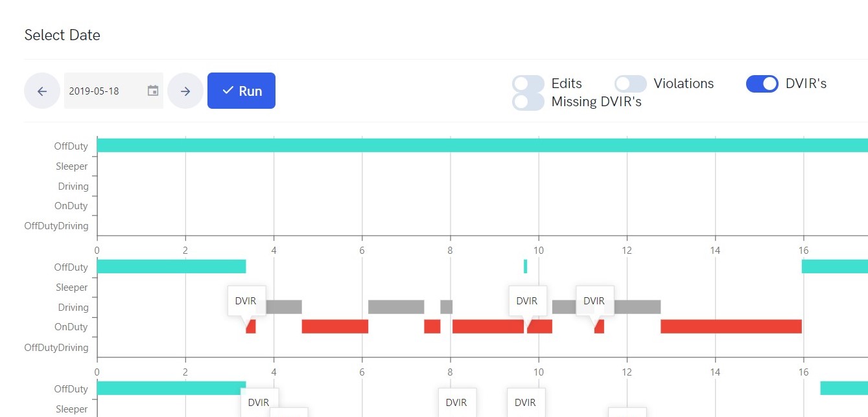Click the second chart's small OffDuty segment near hour 10
The width and height of the screenshot is (868, 417).
coord(525,266)
